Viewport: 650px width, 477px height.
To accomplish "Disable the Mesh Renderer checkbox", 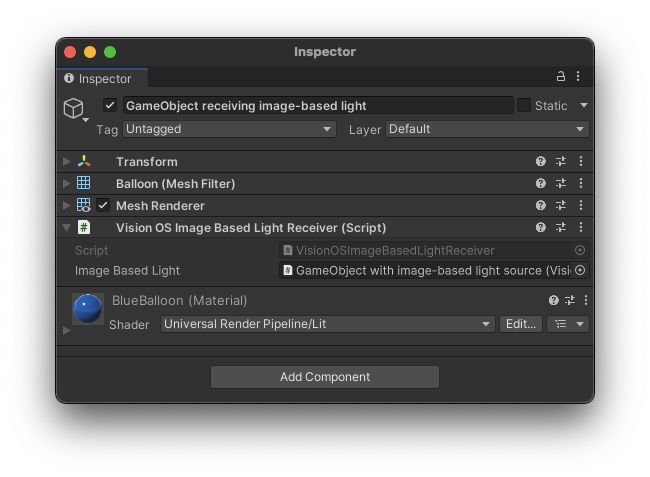I will [103, 206].
